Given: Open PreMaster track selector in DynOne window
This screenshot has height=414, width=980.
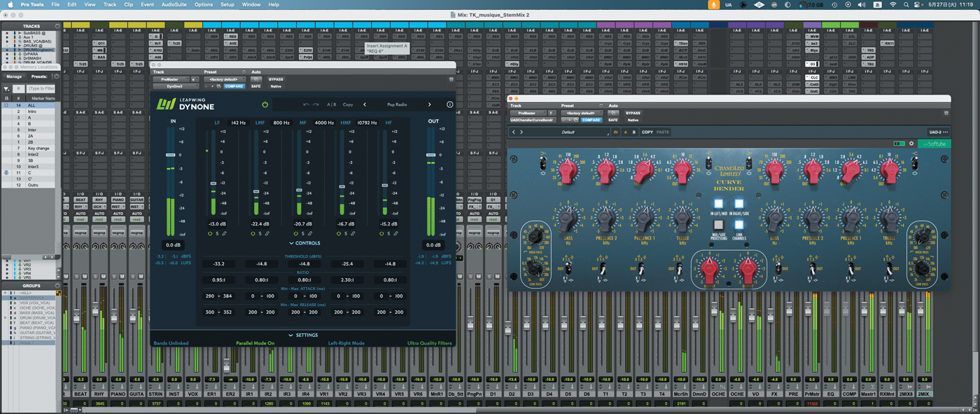Looking at the screenshot, I should point(171,79).
